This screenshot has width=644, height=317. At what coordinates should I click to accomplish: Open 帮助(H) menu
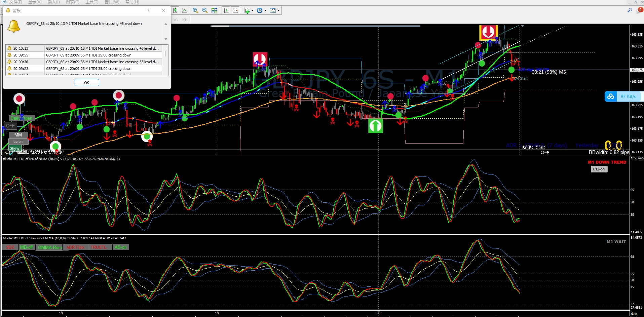point(132,2)
